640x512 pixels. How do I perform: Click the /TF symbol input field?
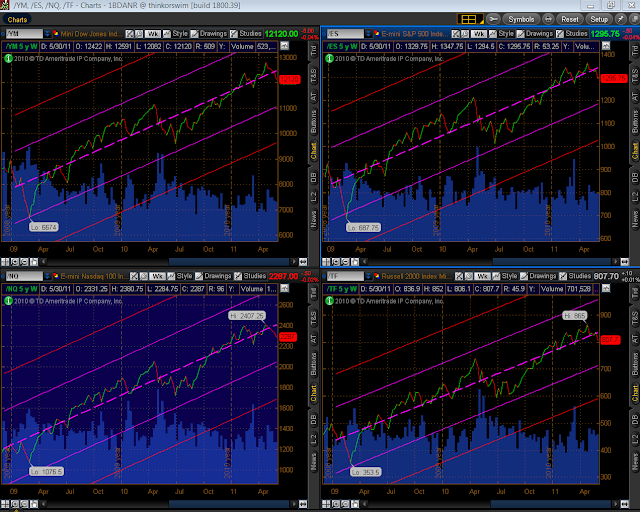coord(345,276)
